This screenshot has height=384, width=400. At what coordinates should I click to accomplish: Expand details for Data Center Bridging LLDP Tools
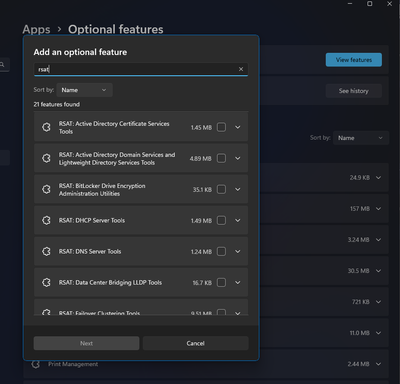(x=238, y=282)
